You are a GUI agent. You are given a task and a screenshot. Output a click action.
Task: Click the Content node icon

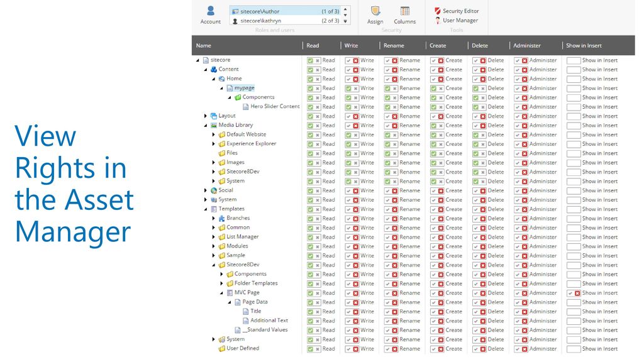[x=214, y=69]
